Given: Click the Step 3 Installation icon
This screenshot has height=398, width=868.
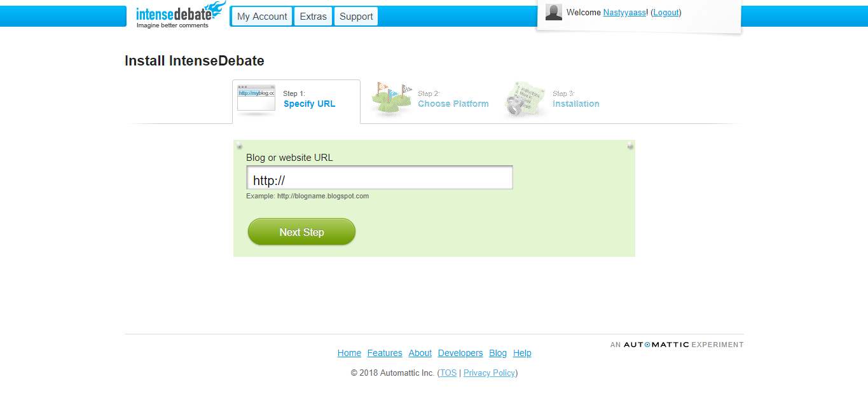Looking at the screenshot, I should [526, 99].
